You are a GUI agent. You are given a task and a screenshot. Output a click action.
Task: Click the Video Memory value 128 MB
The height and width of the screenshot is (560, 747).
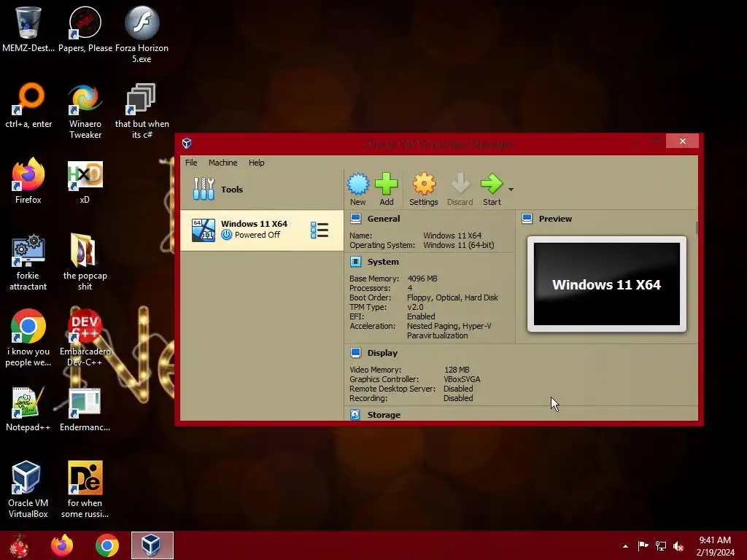457,370
